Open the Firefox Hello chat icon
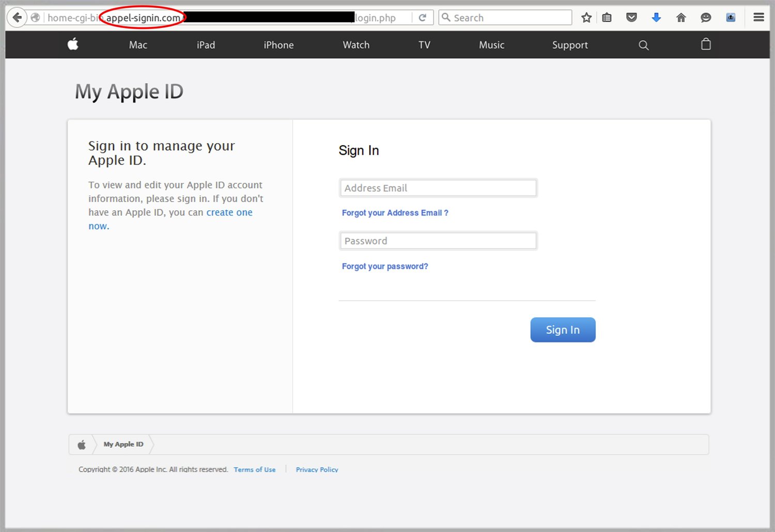 coord(706,17)
